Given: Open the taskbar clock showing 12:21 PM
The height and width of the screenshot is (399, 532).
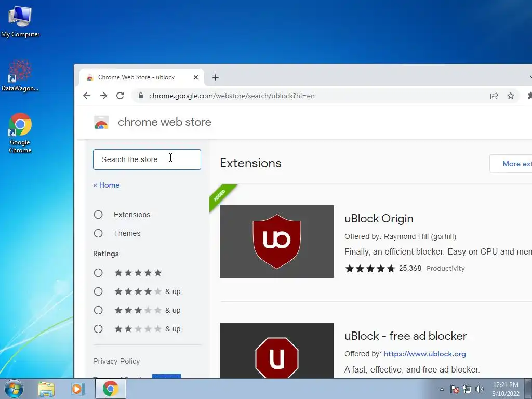Looking at the screenshot, I should pyautogui.click(x=506, y=385).
